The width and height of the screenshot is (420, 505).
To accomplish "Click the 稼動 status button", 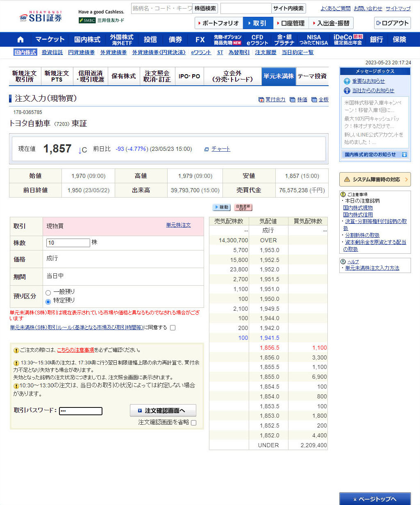I will 221,207.
